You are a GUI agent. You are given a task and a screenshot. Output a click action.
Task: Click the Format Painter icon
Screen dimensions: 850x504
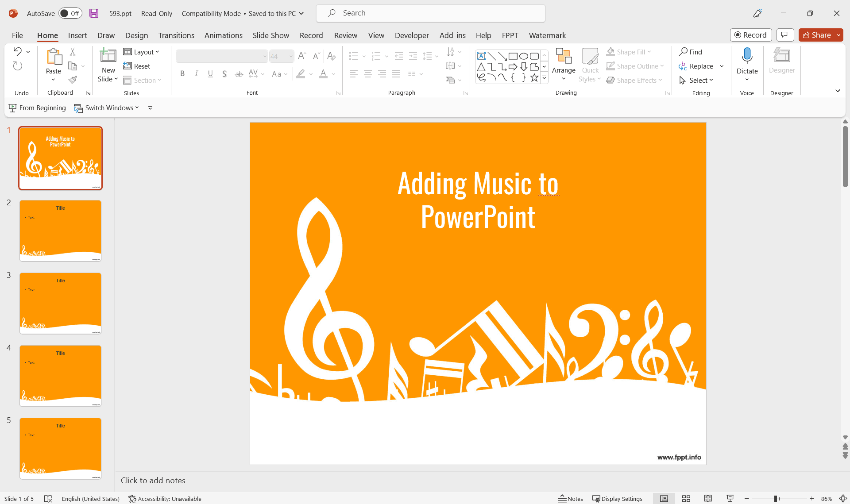coord(73,80)
